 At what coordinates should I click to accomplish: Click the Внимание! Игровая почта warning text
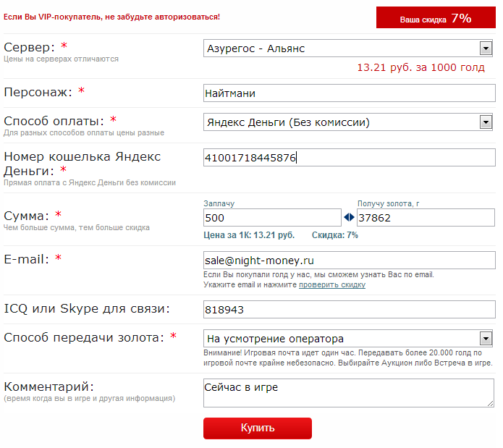[347, 358]
